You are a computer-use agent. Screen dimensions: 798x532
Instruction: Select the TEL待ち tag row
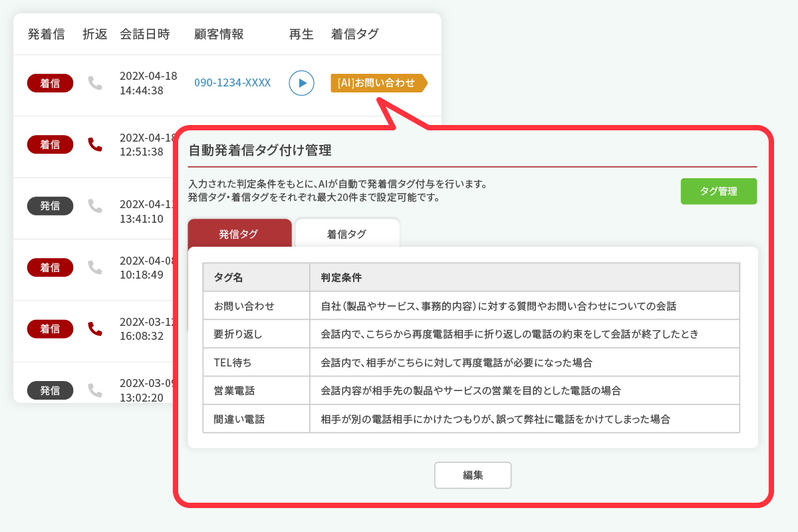tap(471, 362)
